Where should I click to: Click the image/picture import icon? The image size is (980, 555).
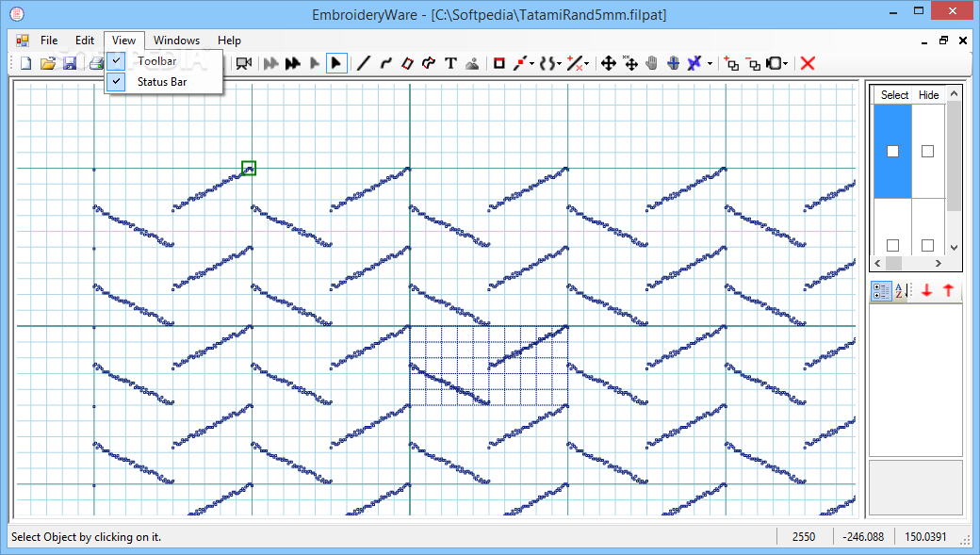pyautogui.click(x=472, y=63)
